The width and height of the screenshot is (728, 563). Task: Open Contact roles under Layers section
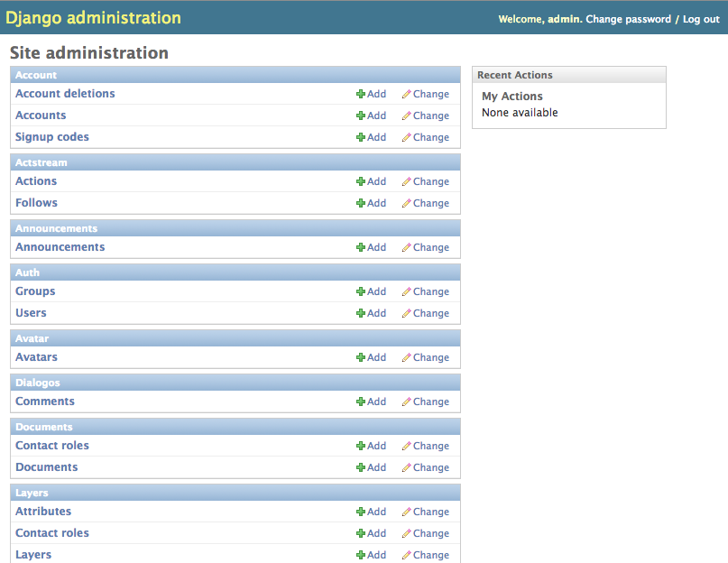tap(52, 533)
